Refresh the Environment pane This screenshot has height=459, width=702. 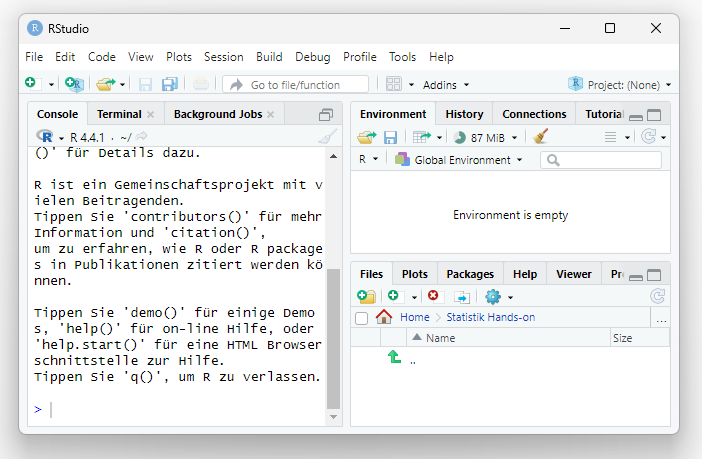click(649, 136)
